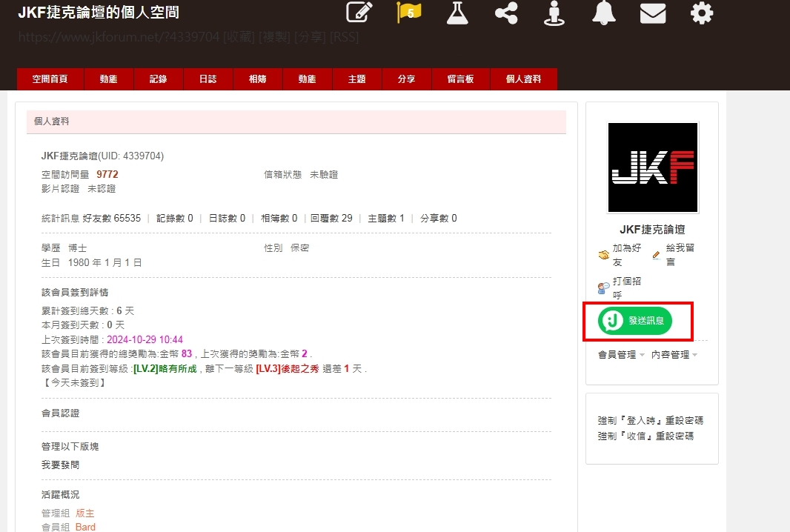Expand the 會員管理 dropdown
The image size is (790, 532).
[621, 355]
